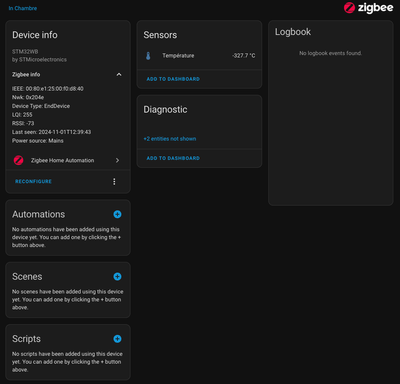This screenshot has width=400, height=384.
Task: Click the Automations heading
Action: 39,214
